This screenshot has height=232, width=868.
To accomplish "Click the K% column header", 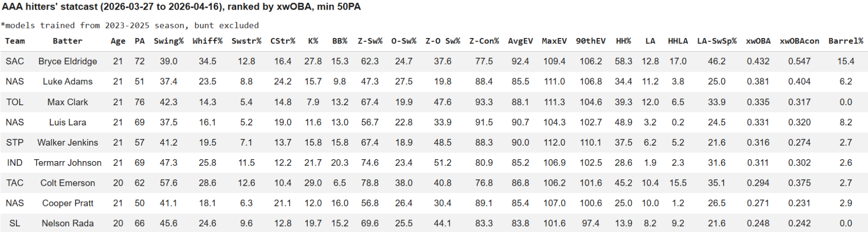I will (313, 41).
